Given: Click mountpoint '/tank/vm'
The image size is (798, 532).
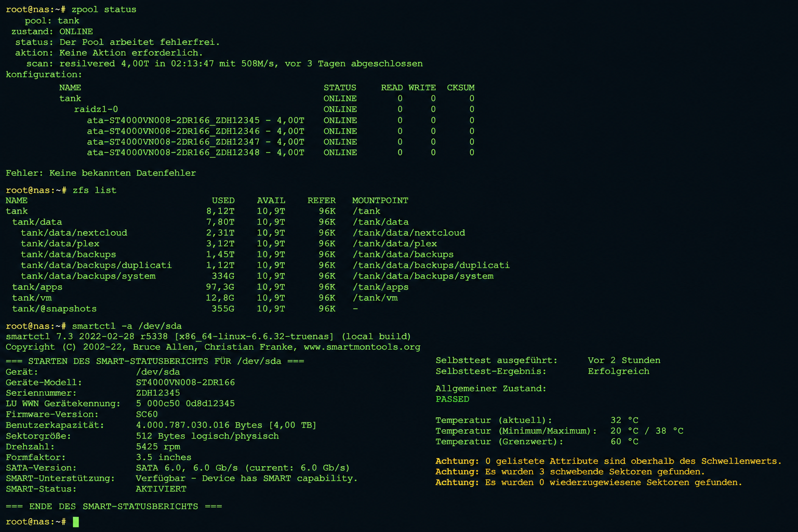Looking at the screenshot, I should [375, 298].
